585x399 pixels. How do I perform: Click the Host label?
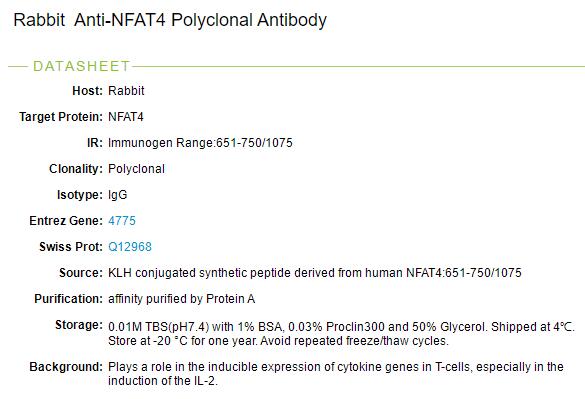tap(87, 91)
